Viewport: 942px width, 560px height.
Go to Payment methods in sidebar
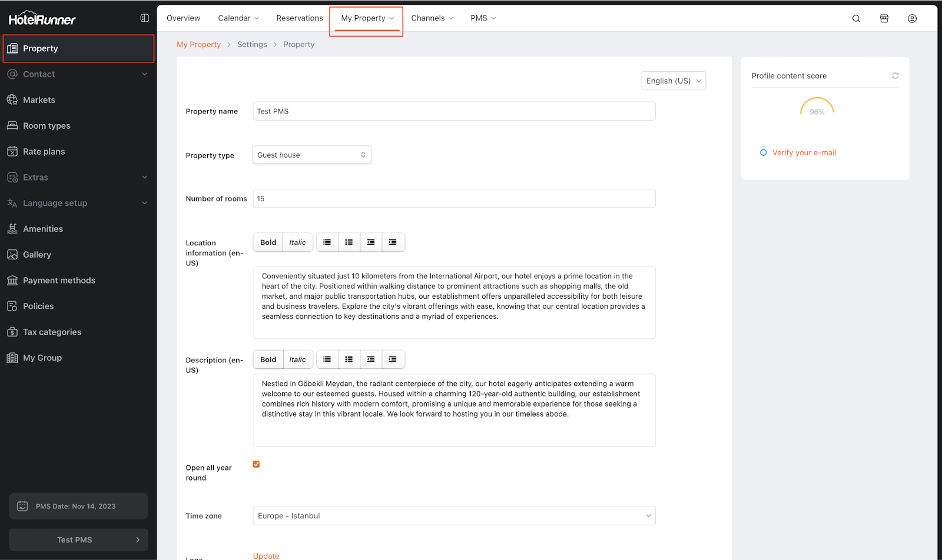coord(59,281)
